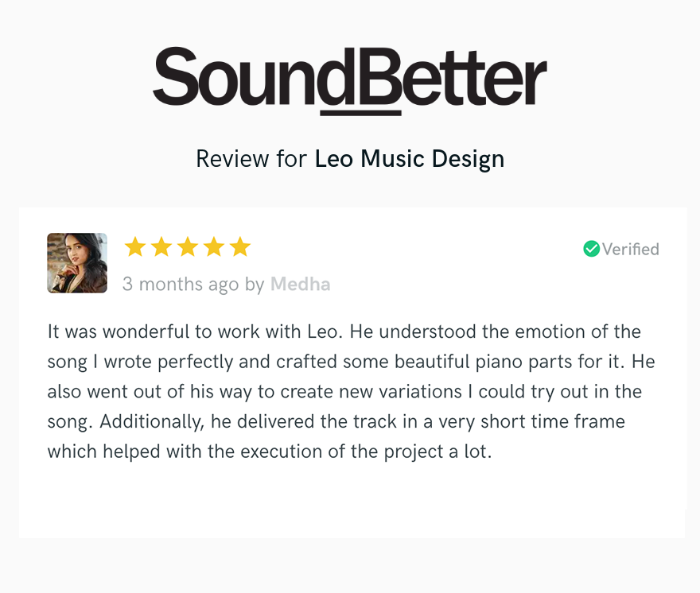Image resolution: width=700 pixels, height=593 pixels.
Task: Click the empty area of the review card
Action: coord(352,500)
